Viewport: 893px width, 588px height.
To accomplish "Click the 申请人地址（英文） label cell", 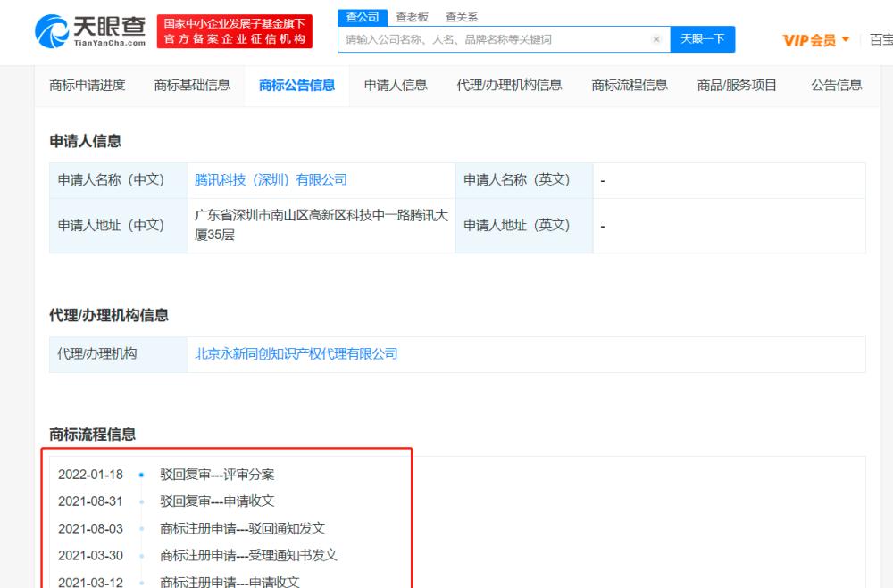I will [524, 226].
